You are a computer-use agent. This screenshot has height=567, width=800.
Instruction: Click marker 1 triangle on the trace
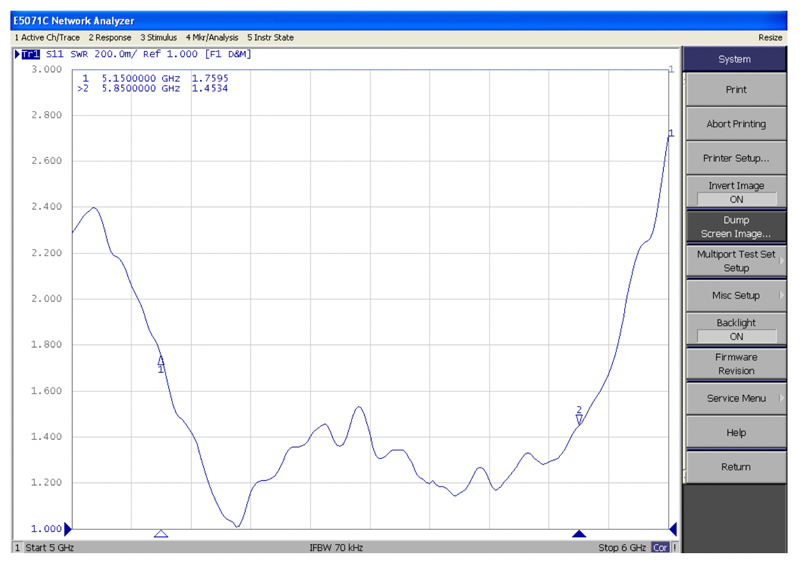click(x=161, y=361)
